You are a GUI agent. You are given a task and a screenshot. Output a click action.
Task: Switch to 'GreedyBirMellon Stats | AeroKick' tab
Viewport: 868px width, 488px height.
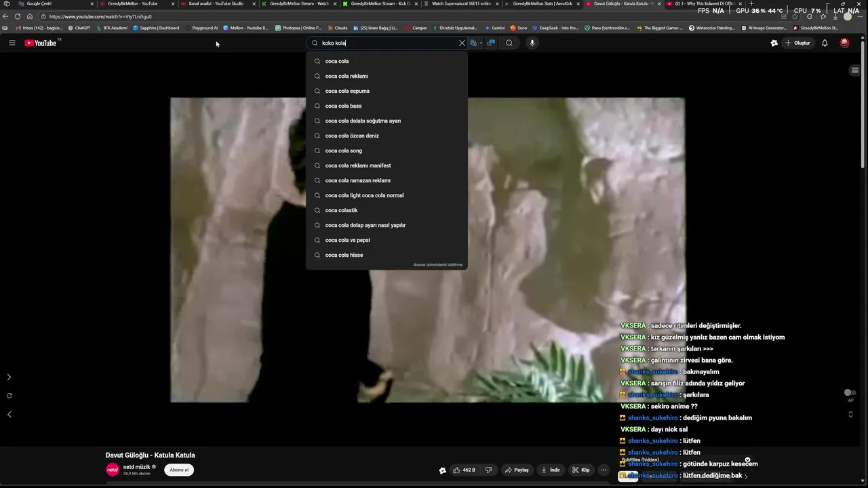[542, 3]
